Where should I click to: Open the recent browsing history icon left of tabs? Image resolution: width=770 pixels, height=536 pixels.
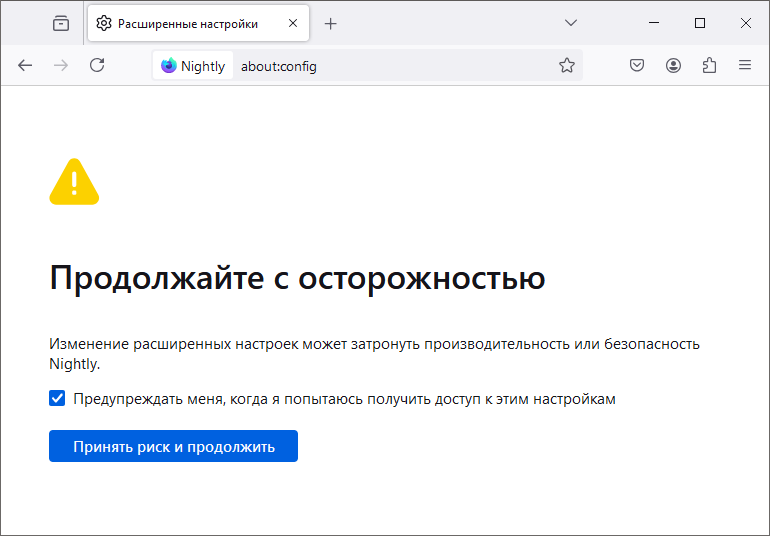[61, 23]
